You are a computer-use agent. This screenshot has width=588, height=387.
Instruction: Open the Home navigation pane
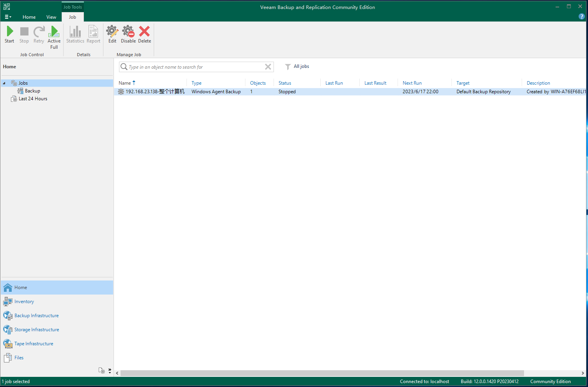[x=57, y=288]
